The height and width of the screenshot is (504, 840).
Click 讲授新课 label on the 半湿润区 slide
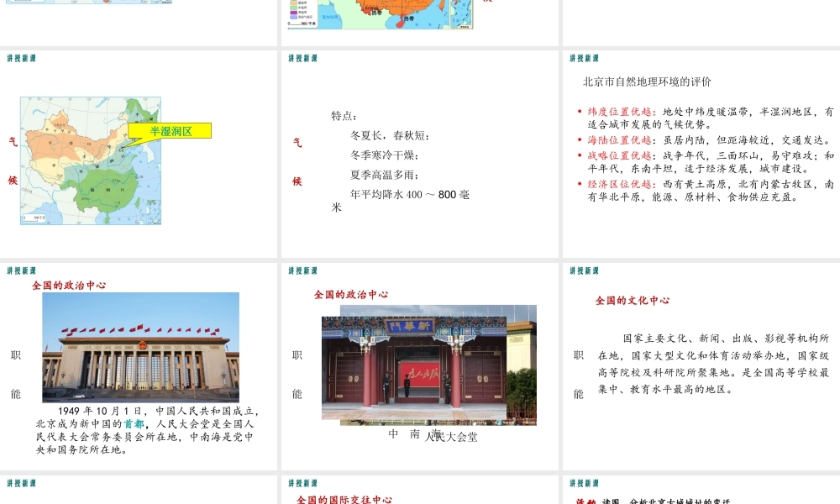coord(22,59)
